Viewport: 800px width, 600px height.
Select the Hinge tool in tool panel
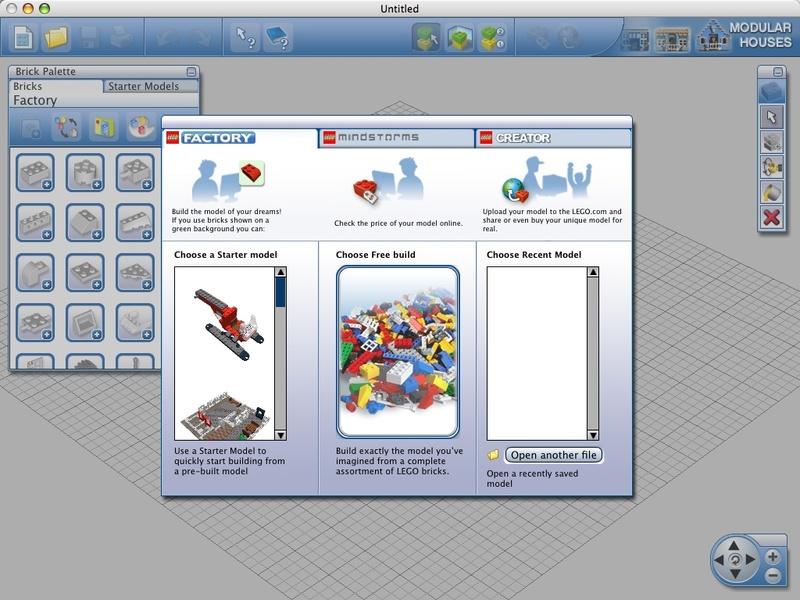pos(771,167)
